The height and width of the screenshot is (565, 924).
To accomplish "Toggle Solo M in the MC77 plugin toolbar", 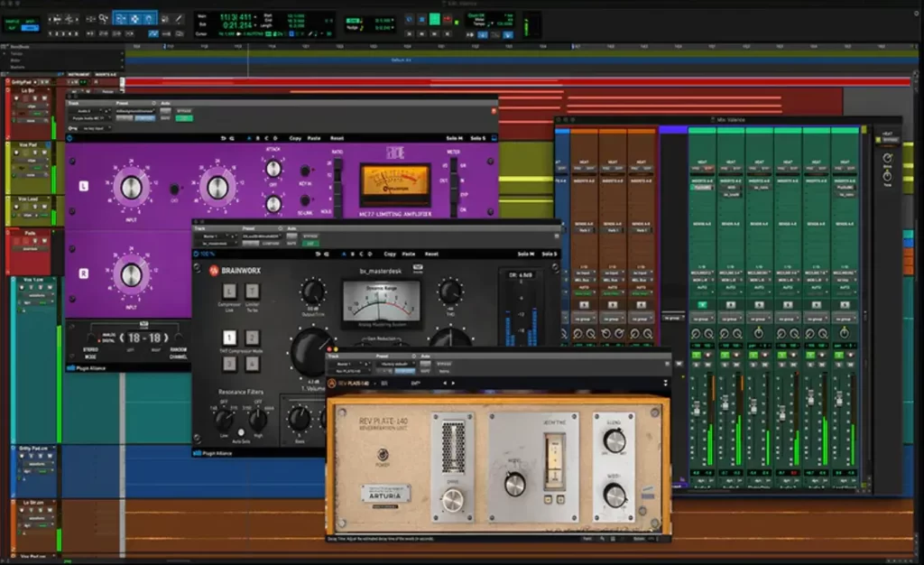I will (455, 138).
